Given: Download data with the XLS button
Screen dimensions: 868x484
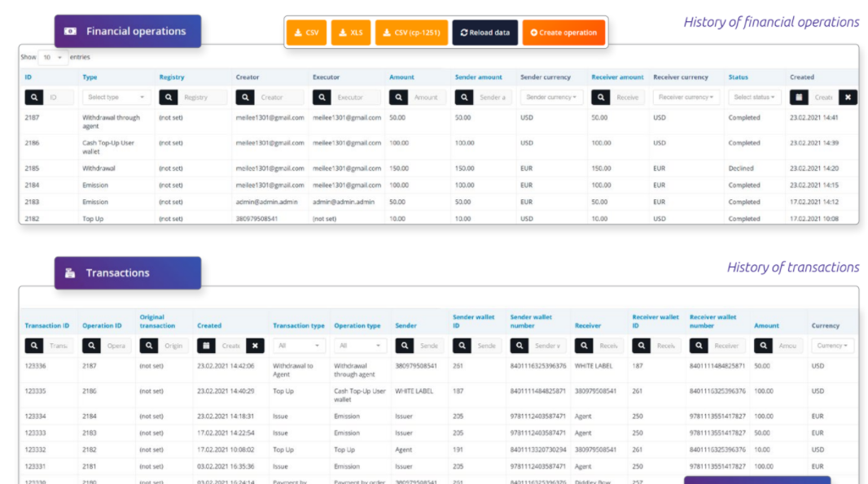Looking at the screenshot, I should tap(351, 33).
